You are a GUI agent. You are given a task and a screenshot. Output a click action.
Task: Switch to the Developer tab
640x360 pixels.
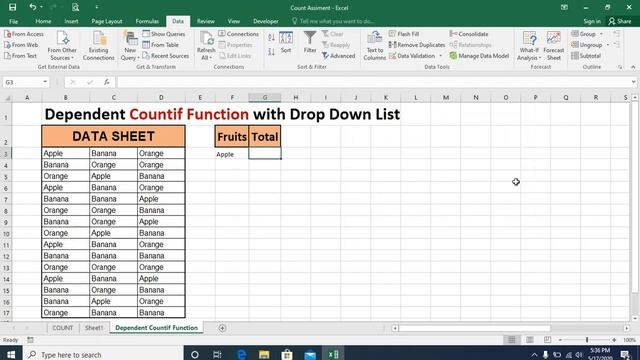pyautogui.click(x=266, y=21)
